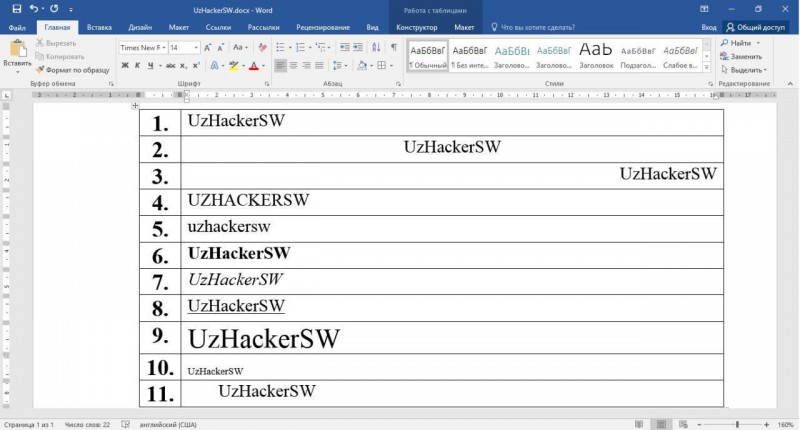Toggle Print Layout view in status bar

tap(661, 424)
